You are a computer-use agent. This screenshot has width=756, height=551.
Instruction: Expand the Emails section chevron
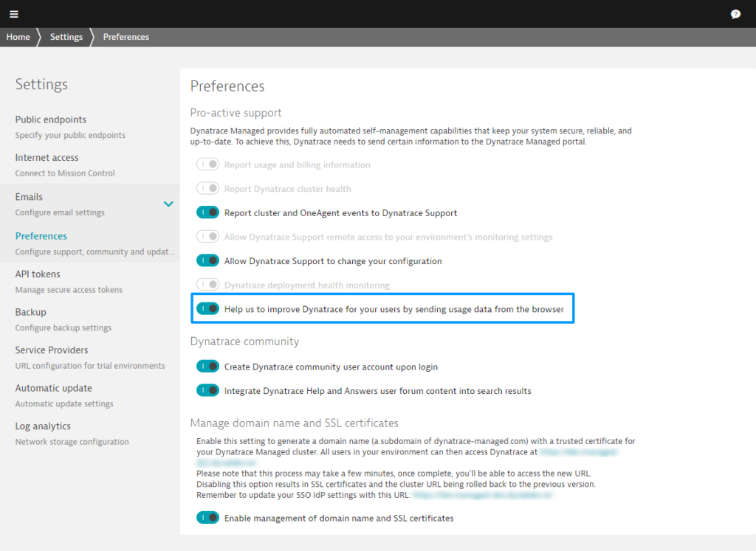click(x=168, y=204)
